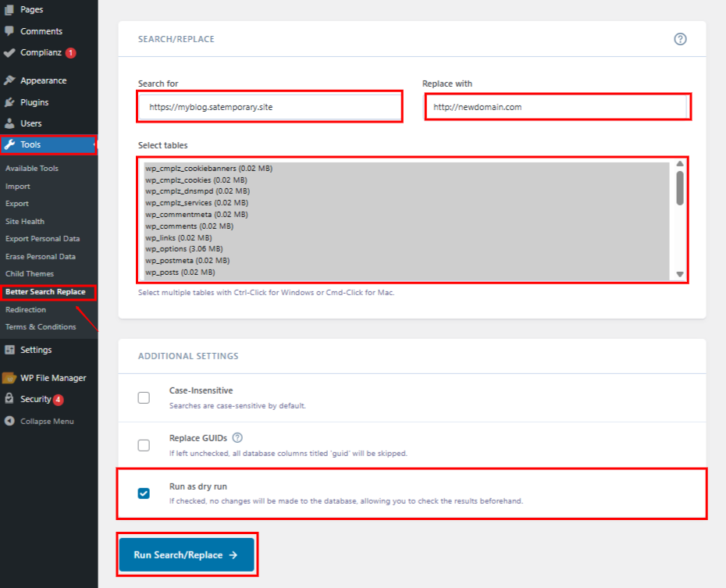Click the Complianz notification badge
726x588 pixels.
point(70,53)
